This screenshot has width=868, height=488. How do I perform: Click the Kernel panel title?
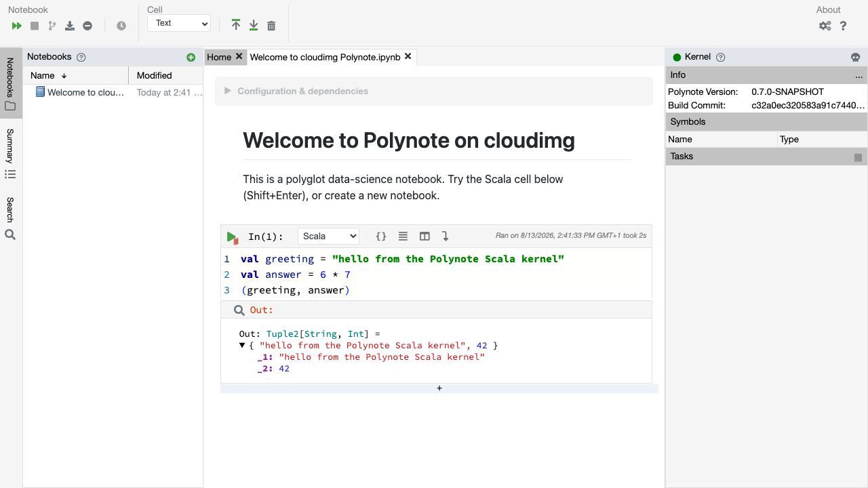point(698,57)
